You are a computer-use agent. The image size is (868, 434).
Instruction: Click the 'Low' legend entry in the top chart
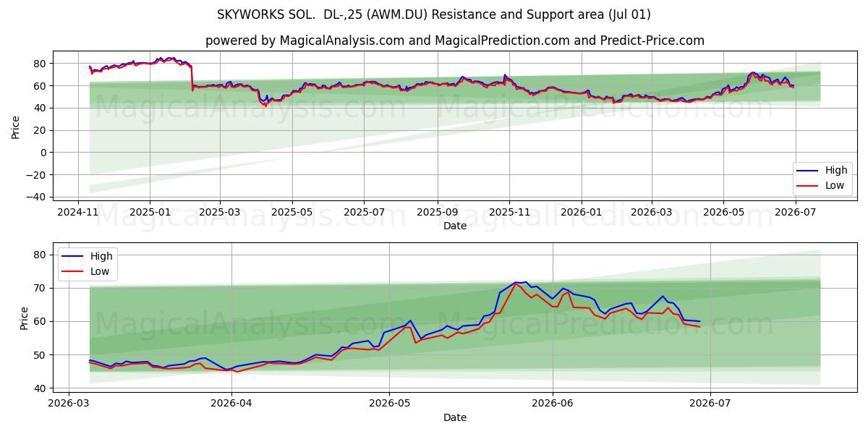820,186
